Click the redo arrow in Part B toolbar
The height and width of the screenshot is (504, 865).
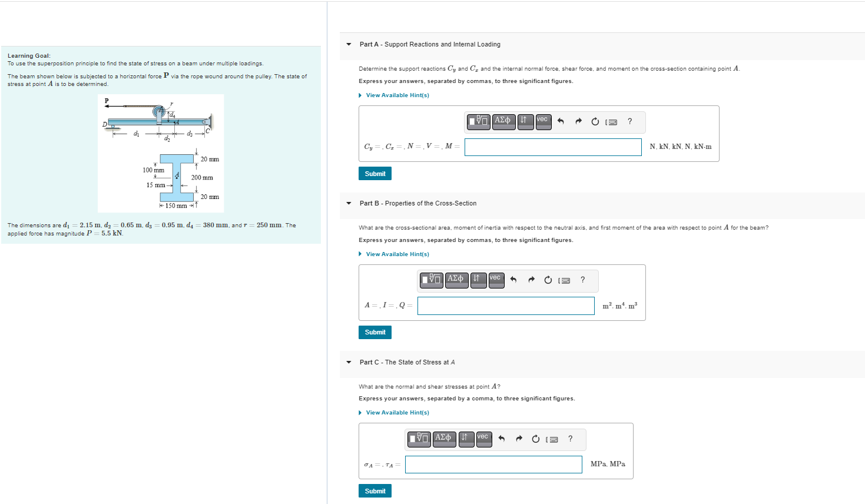(531, 280)
